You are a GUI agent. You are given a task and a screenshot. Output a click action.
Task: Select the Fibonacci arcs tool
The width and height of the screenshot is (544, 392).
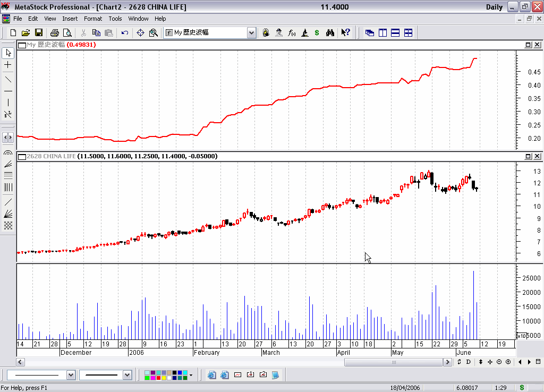(x=8, y=152)
